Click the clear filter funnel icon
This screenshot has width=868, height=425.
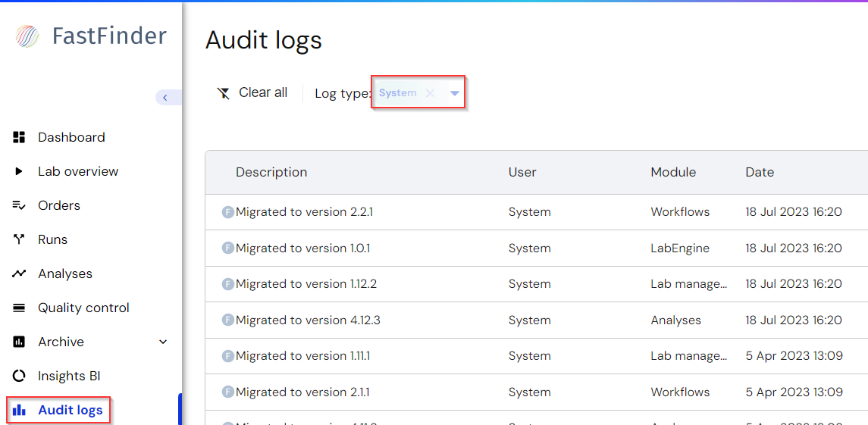pos(223,93)
